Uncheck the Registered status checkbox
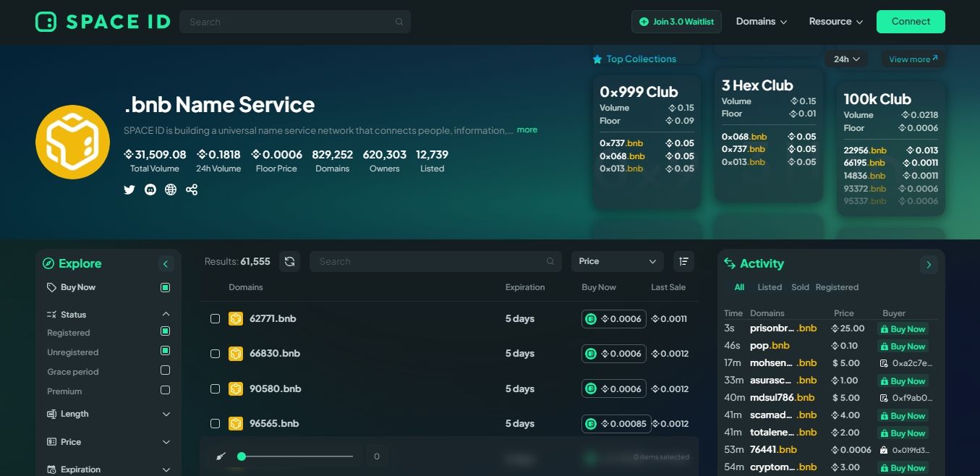980x476 pixels. 165,331
